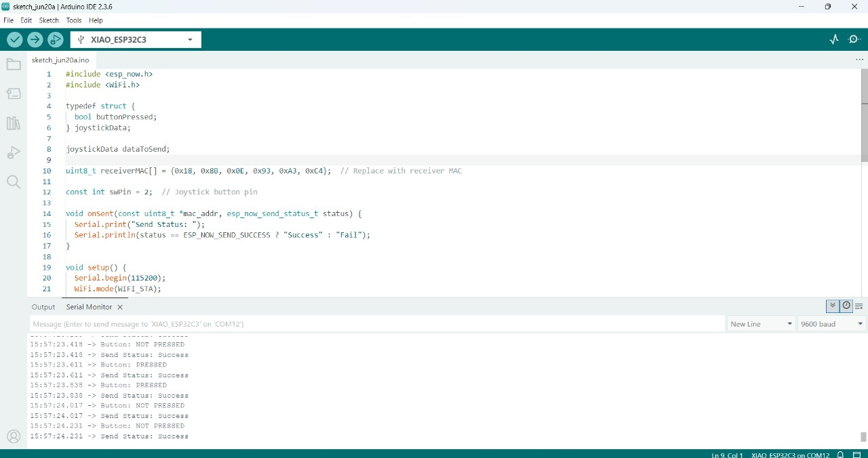868x458 pixels.
Task: Open the editor tab options ellipsis menu
Action: [859, 60]
